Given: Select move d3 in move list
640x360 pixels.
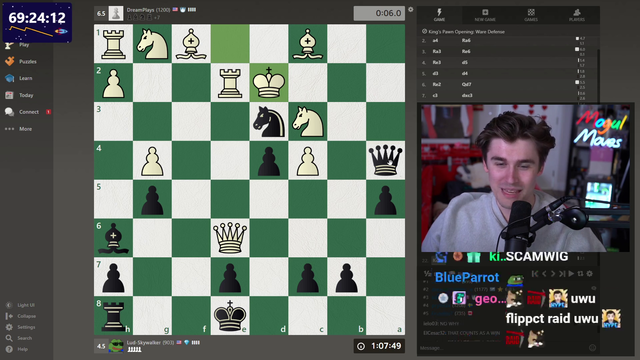Looking at the screenshot, I should tap(435, 73).
